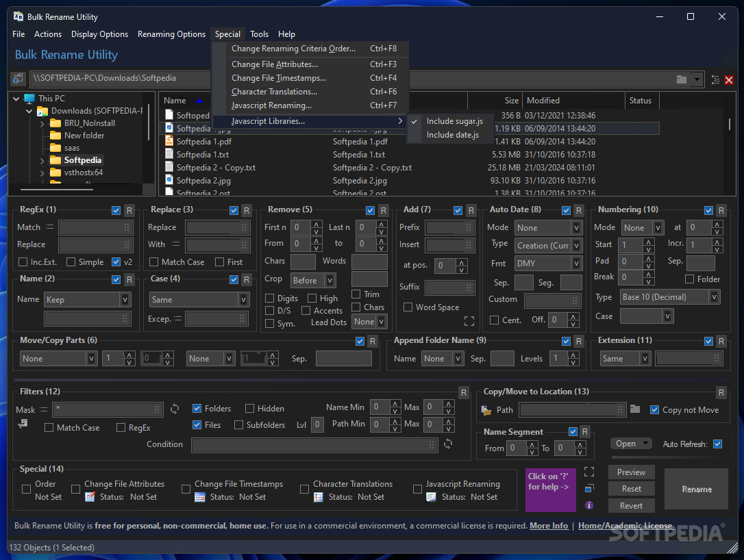Toggle the Copy not Move checkbox

coord(654,409)
